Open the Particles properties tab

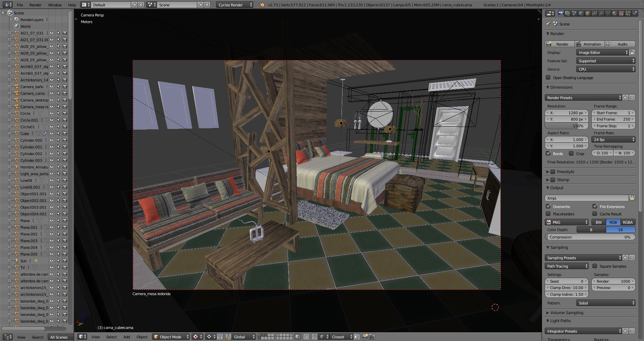(628, 13)
